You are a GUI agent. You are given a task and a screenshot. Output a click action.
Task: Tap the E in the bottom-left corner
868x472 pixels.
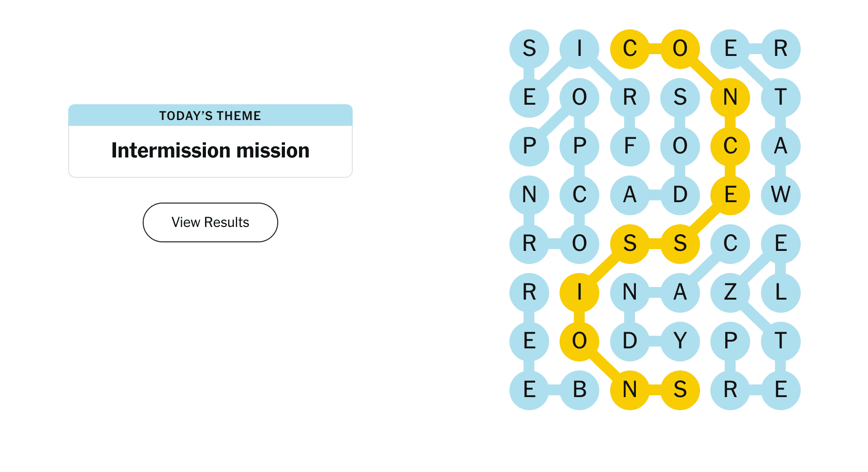(529, 390)
